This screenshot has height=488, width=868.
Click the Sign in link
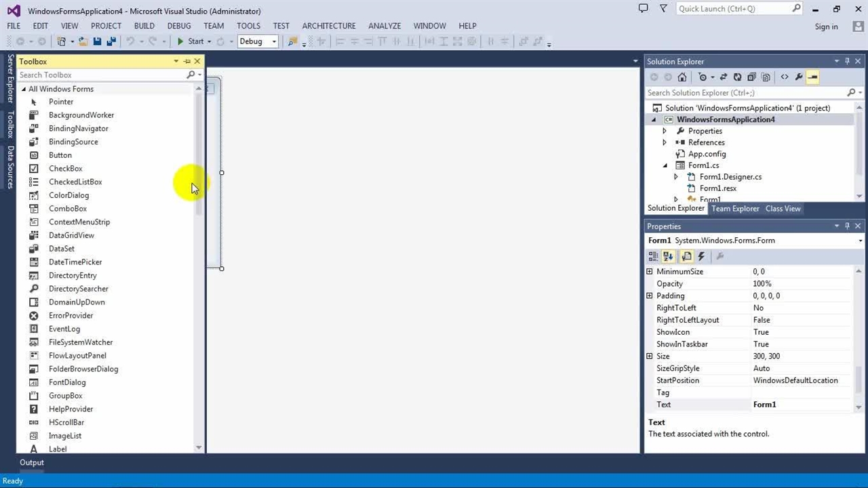(826, 26)
